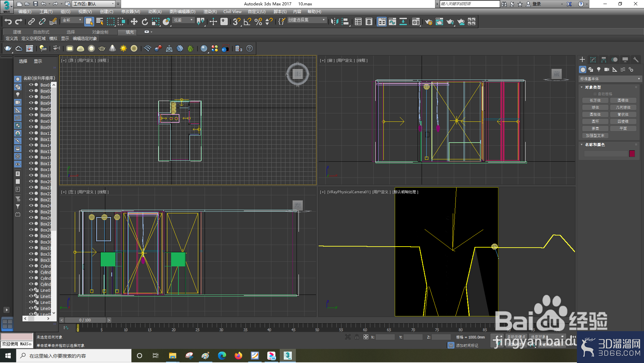Open selection filter dropdown showing 全部
This screenshot has height=363, width=644.
point(72,20)
